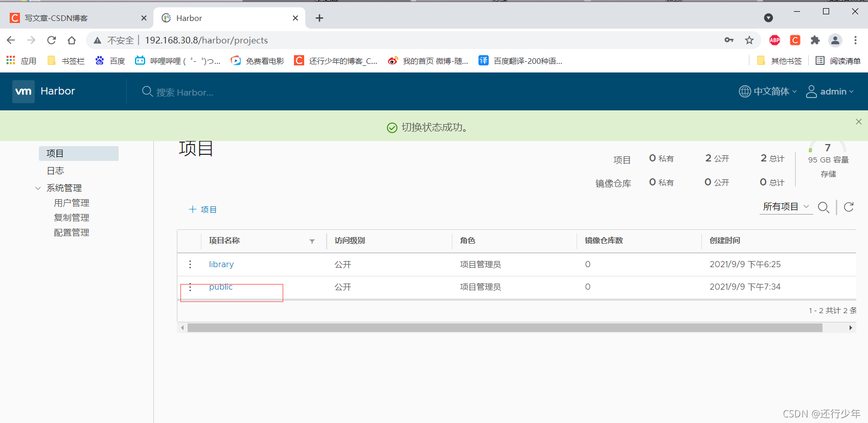Click the admin user avatar icon
This screenshot has width=868, height=423.
click(811, 91)
